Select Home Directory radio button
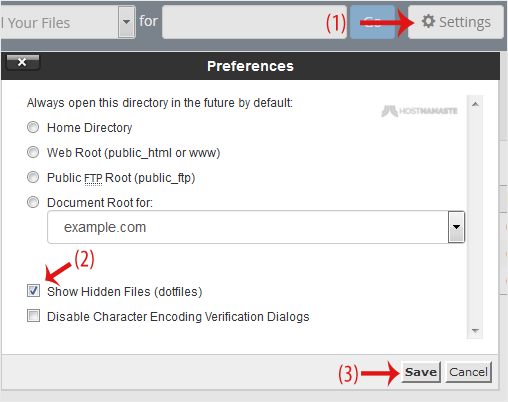The height and width of the screenshot is (402, 508). [x=33, y=127]
